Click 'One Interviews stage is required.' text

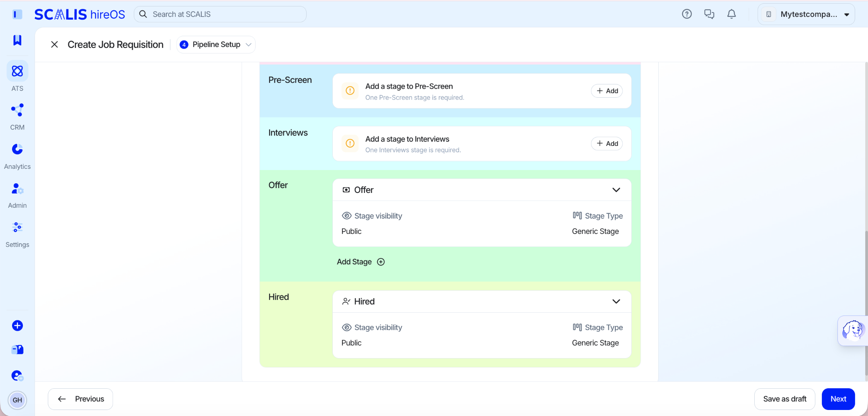tap(413, 150)
